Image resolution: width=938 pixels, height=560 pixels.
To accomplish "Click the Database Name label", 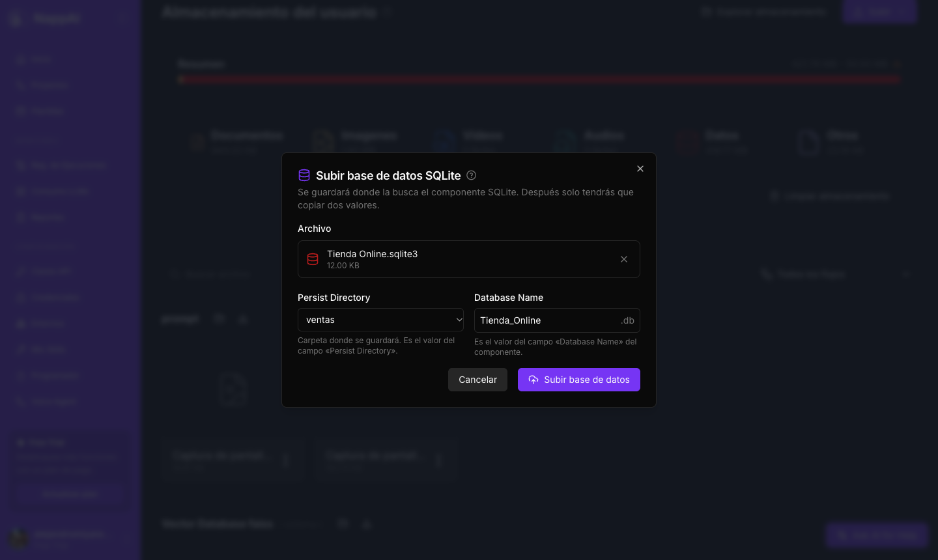I will tap(509, 298).
